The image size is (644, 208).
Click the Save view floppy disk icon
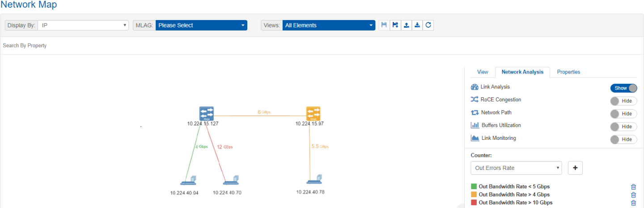(x=384, y=25)
